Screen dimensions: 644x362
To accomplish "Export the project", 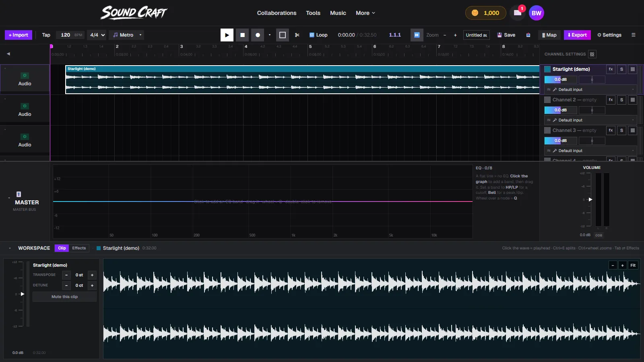I will point(577,35).
